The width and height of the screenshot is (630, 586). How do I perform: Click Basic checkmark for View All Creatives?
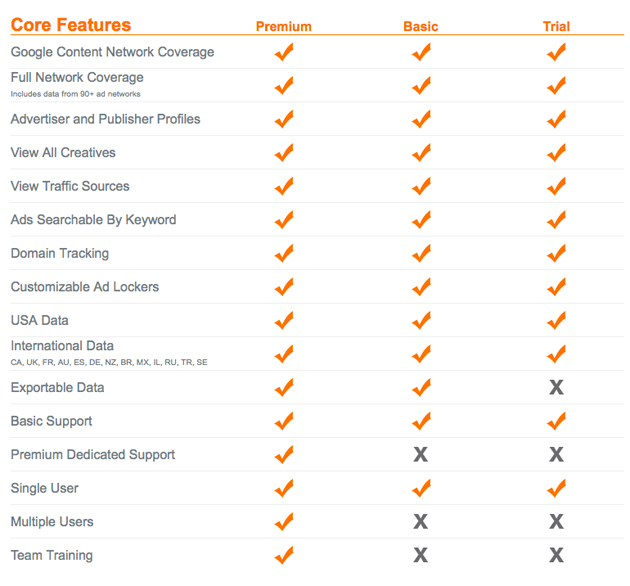421,152
